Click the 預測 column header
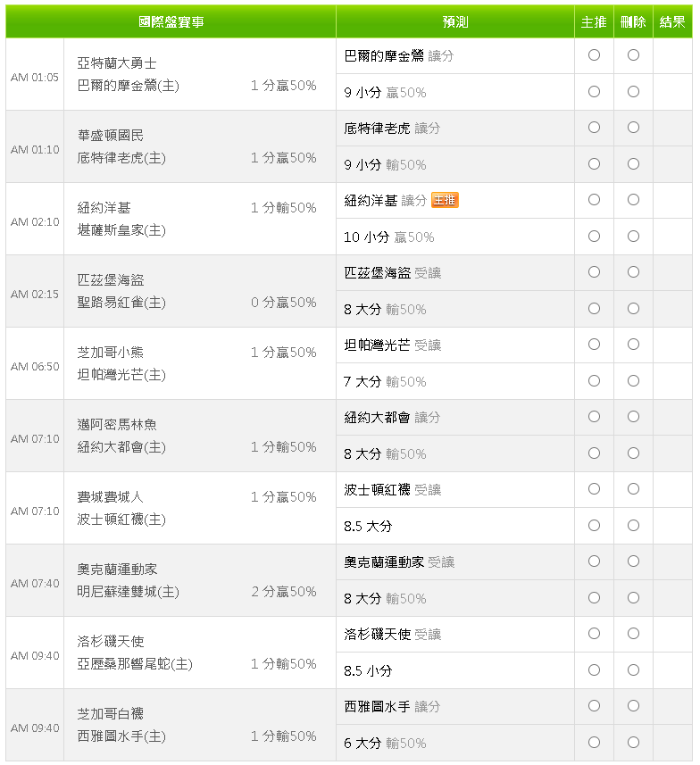 pos(454,21)
